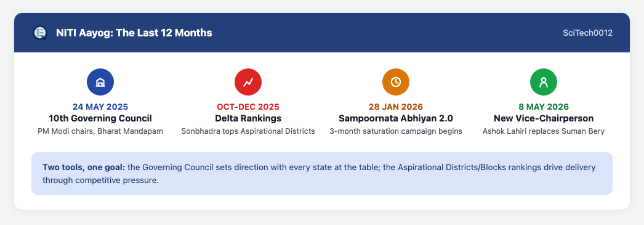Open the 10th Governing Council heading
Viewport: 644px width, 225px height.
tap(100, 118)
